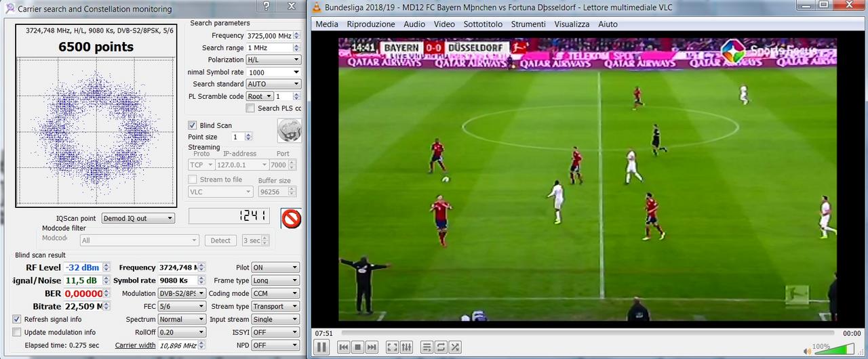Open the FEC 5/6 dropdown
The image size is (868, 359).
coord(182,306)
